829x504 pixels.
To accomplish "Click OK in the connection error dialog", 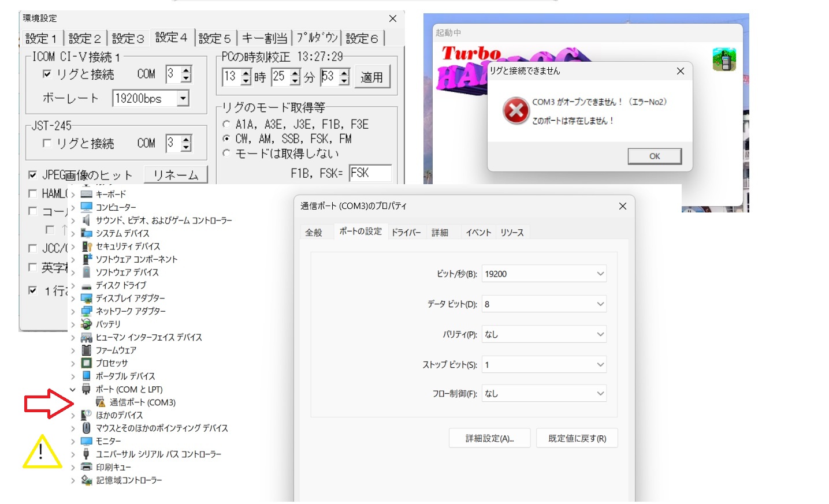I will pos(655,156).
